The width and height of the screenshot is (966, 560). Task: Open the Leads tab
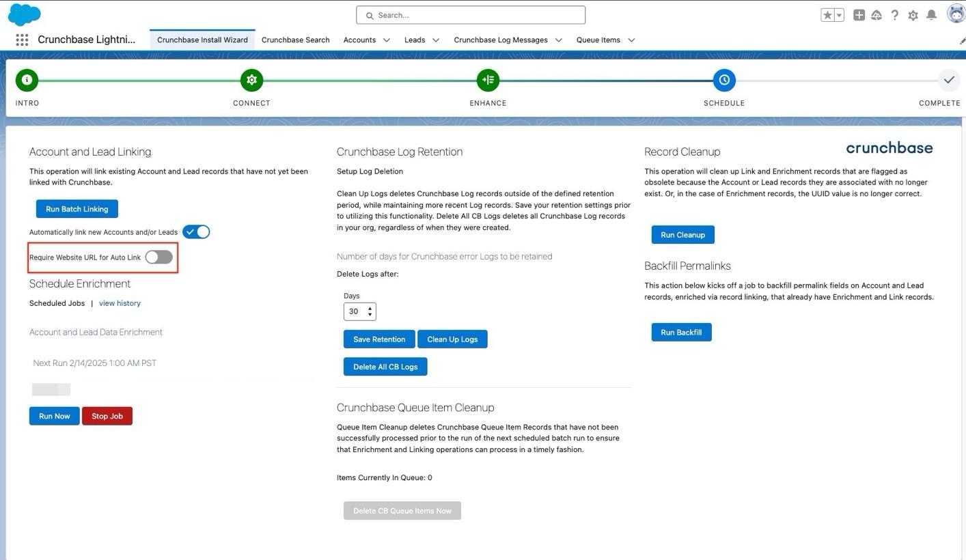click(x=415, y=40)
